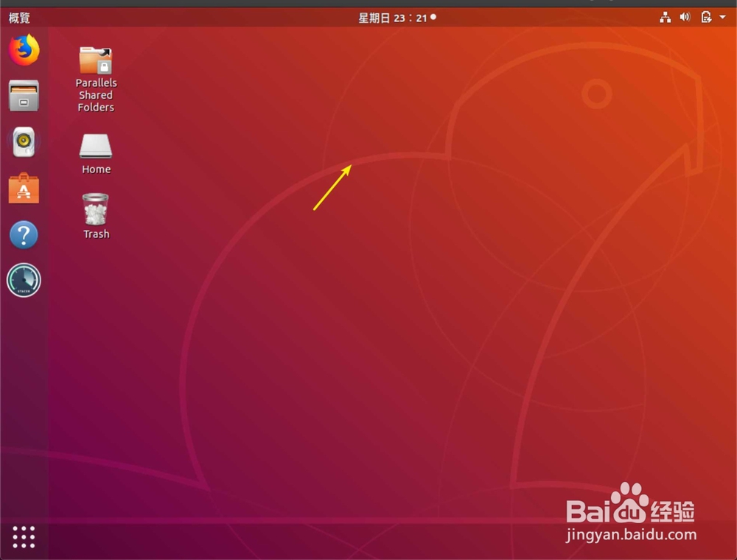Select Parallels Shared Folders desktop icon
Image resolution: width=737 pixels, height=560 pixels.
click(x=96, y=79)
